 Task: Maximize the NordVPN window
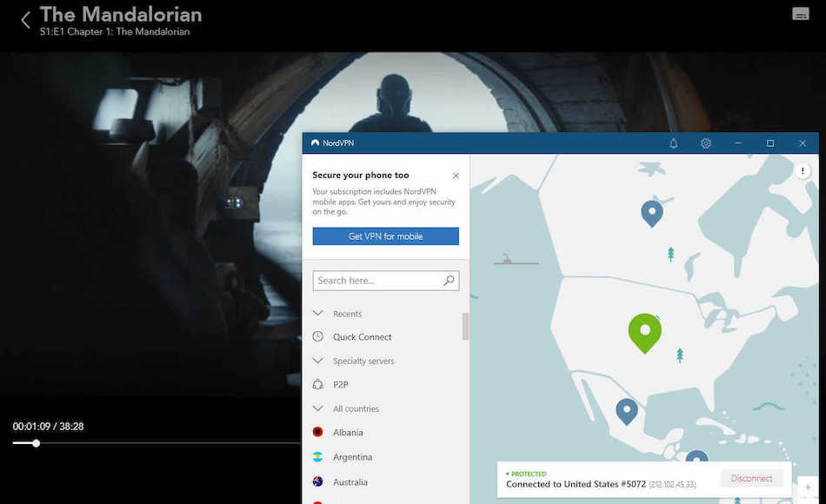[x=770, y=143]
